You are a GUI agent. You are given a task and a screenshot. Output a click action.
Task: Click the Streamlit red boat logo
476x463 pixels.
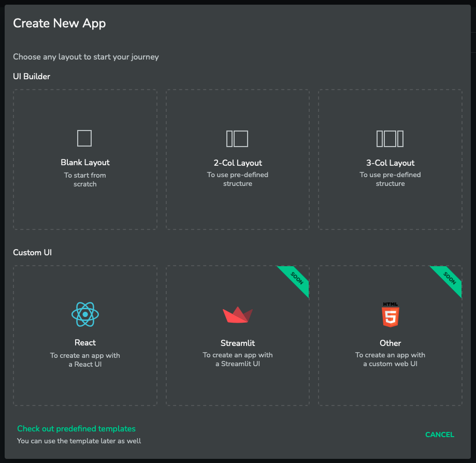click(x=238, y=314)
